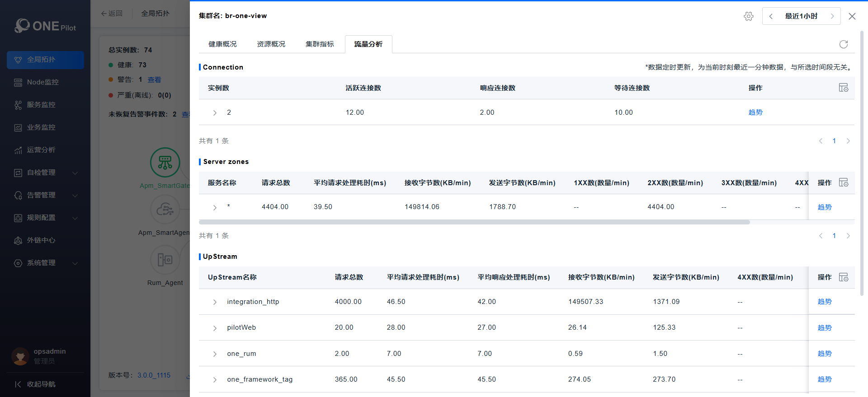Switch to the 健康概况 tab
The width and height of the screenshot is (868, 397).
pyautogui.click(x=222, y=44)
